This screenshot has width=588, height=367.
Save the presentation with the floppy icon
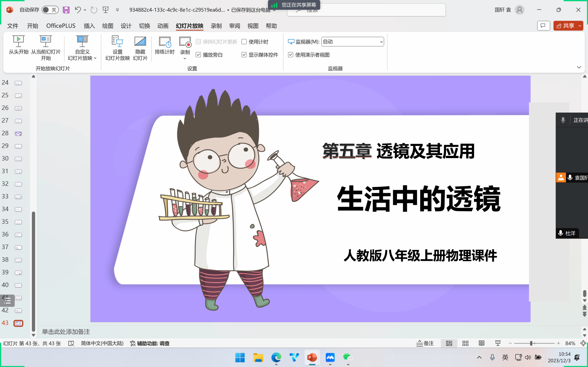pyautogui.click(x=66, y=10)
